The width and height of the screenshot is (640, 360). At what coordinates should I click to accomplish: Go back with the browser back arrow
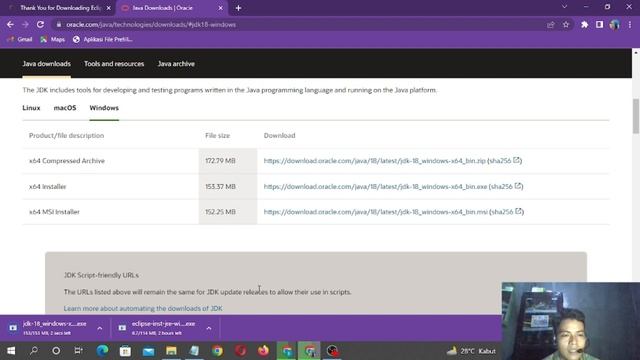10,24
